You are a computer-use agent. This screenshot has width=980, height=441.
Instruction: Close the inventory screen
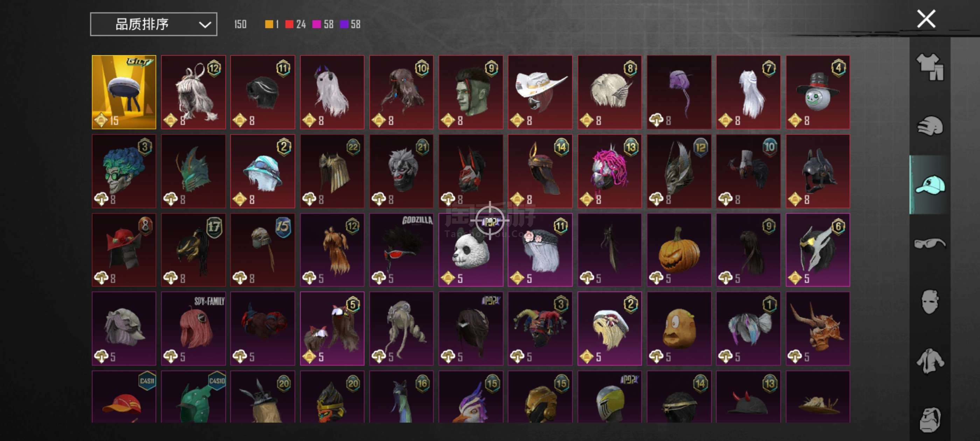(926, 19)
